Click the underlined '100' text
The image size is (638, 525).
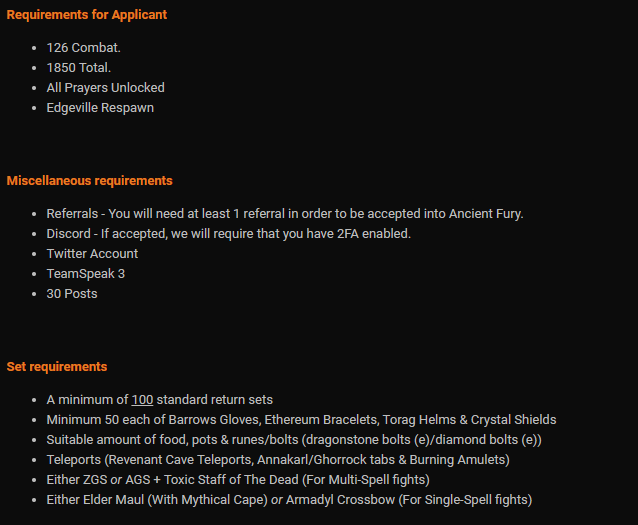142,400
